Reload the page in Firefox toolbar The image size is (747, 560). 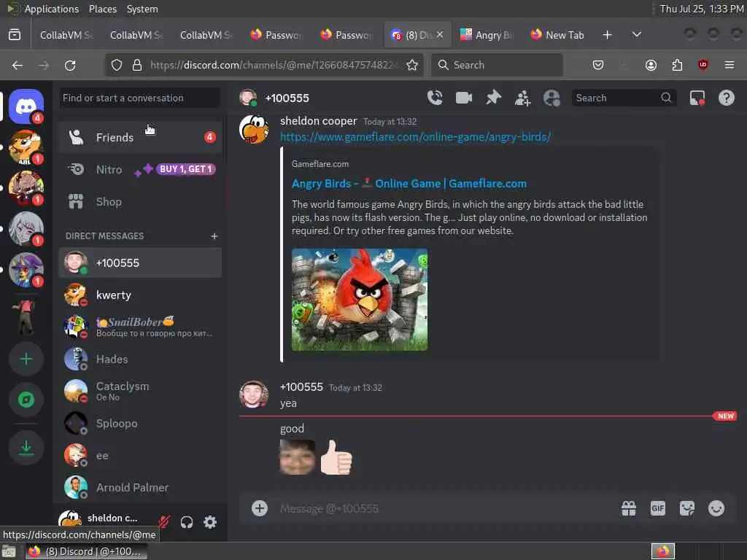[x=70, y=65]
